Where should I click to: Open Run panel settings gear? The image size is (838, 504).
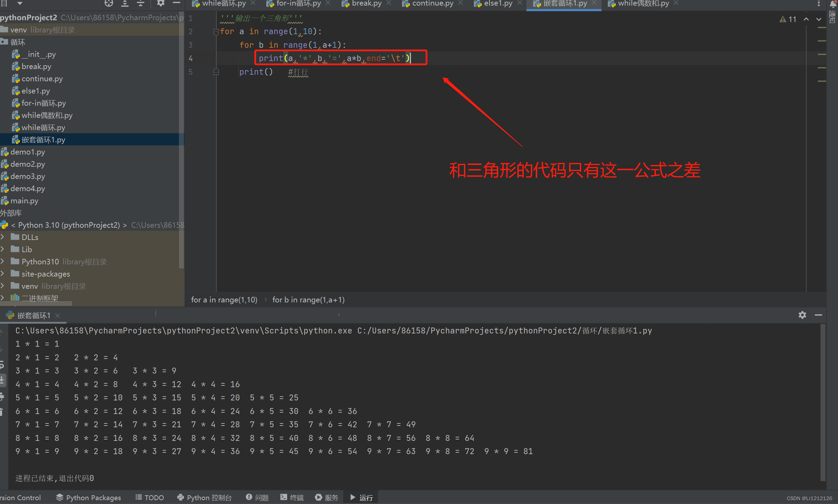pyautogui.click(x=802, y=315)
